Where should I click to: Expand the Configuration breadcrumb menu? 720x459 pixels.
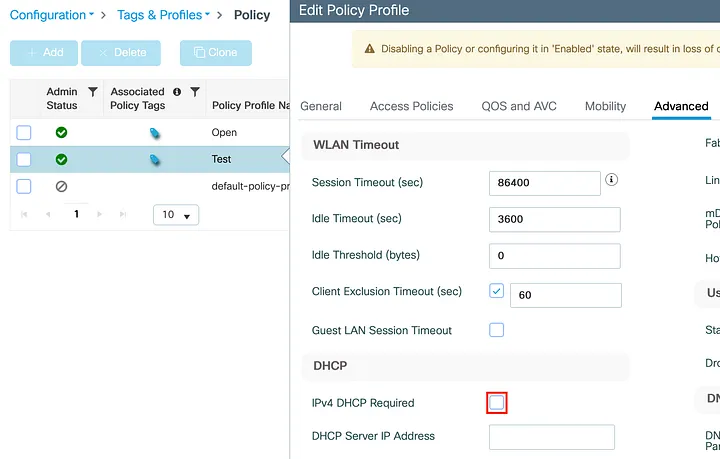pyautogui.click(x=52, y=15)
